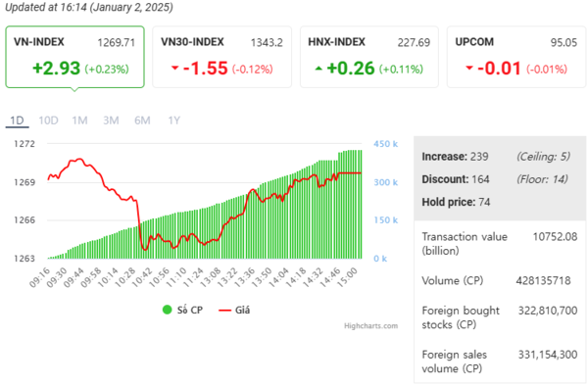Screen dimensions: 588x385
Task: Click the green up arrow in HNX-INDEX card
Action: pyautogui.click(x=318, y=69)
